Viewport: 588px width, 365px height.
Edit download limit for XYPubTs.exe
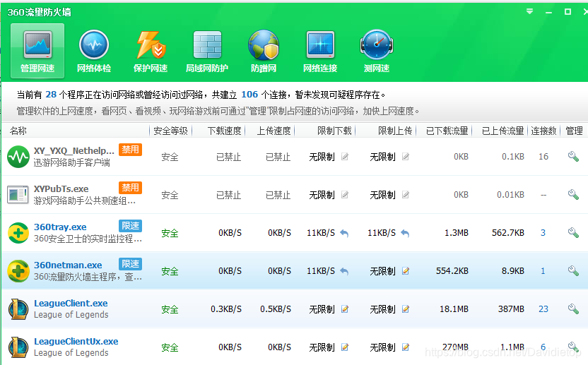coord(345,195)
